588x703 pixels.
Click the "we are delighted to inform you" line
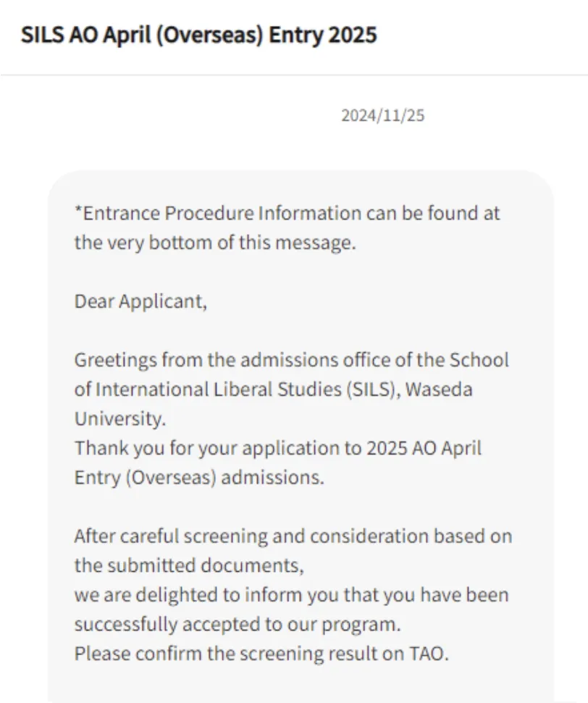(291, 595)
